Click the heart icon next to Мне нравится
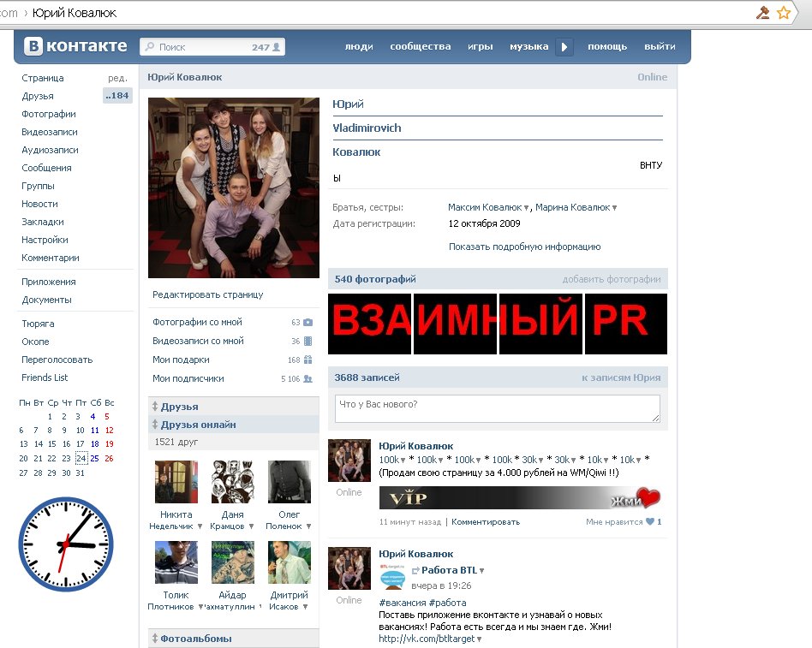The height and width of the screenshot is (648, 812). (650, 521)
